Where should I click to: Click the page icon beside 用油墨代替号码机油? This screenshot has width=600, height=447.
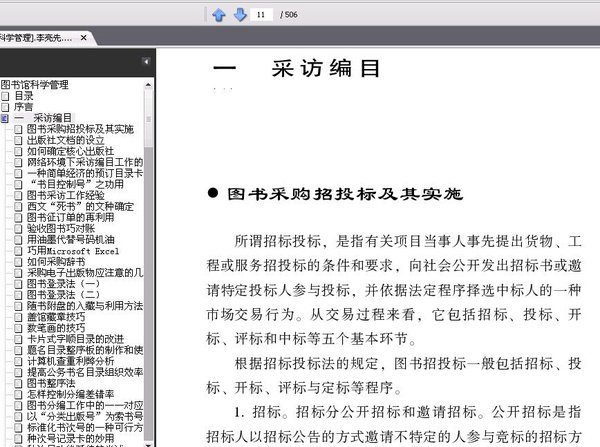[x=18, y=240]
